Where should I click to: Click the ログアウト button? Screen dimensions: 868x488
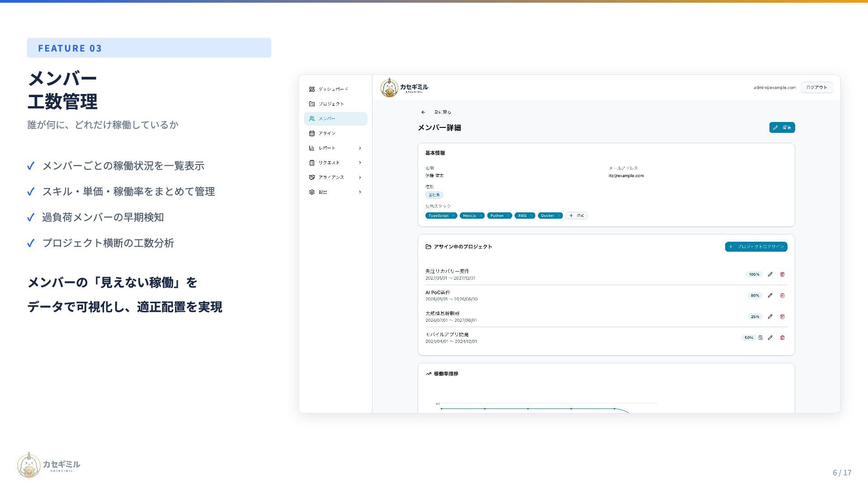point(816,88)
